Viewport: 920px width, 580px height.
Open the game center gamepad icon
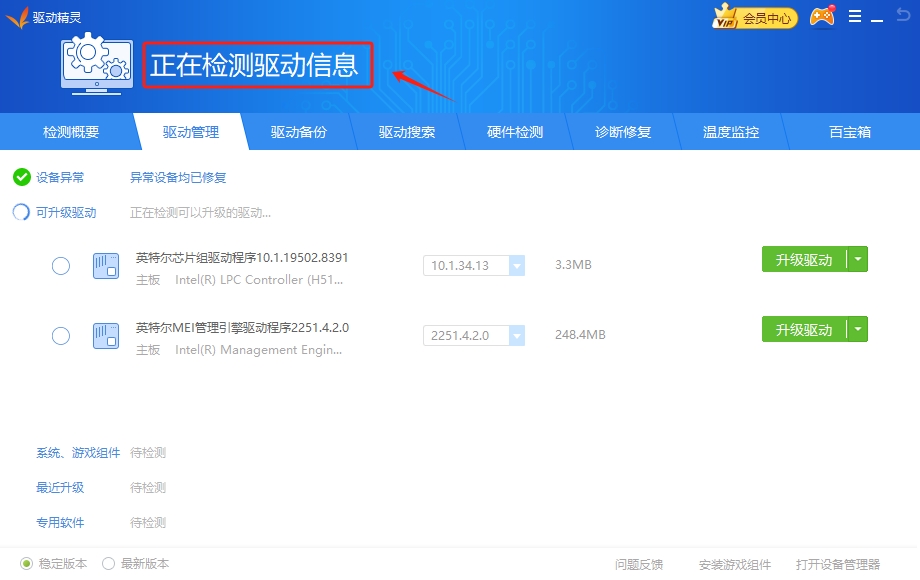point(821,16)
